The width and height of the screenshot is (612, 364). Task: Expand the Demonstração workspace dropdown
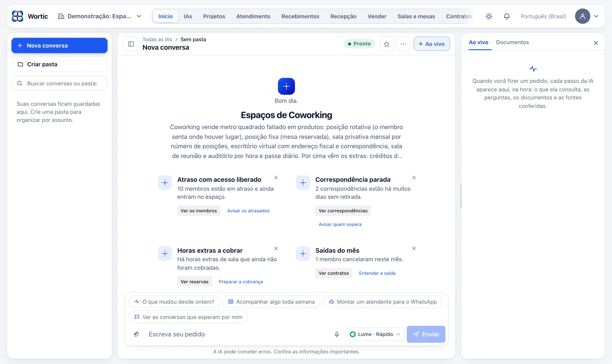(100, 16)
